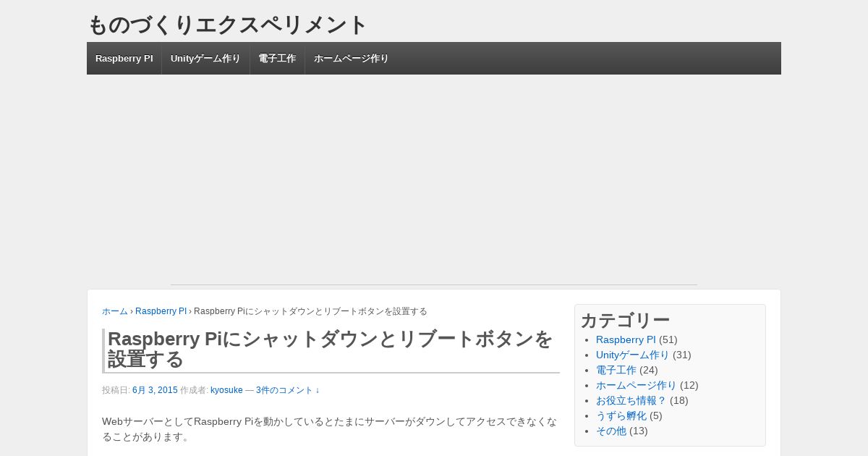Open the Raspberry PI navigation menu item

tap(124, 59)
